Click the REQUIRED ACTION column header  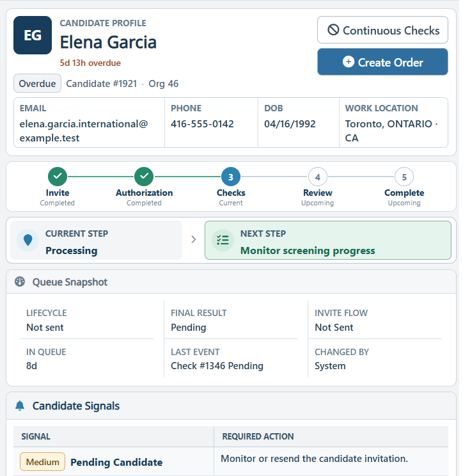(258, 436)
